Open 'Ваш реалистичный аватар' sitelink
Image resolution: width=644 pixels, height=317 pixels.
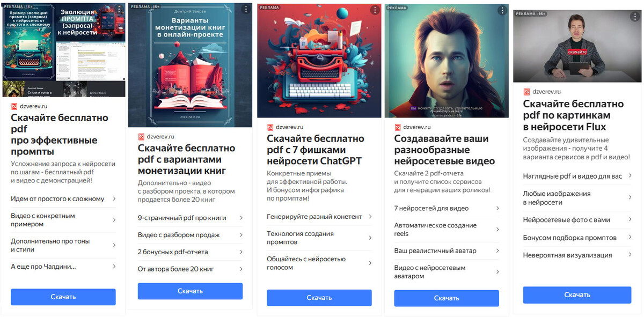pyautogui.click(x=447, y=250)
